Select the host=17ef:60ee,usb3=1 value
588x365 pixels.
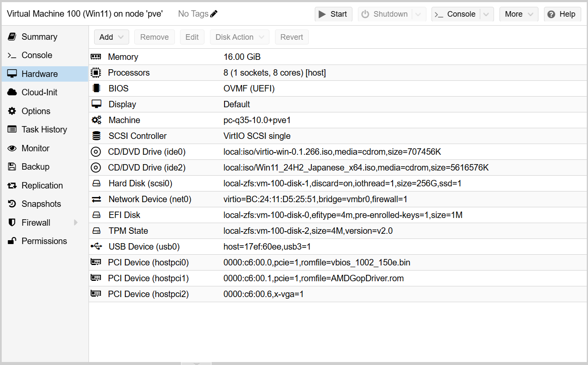tap(267, 247)
